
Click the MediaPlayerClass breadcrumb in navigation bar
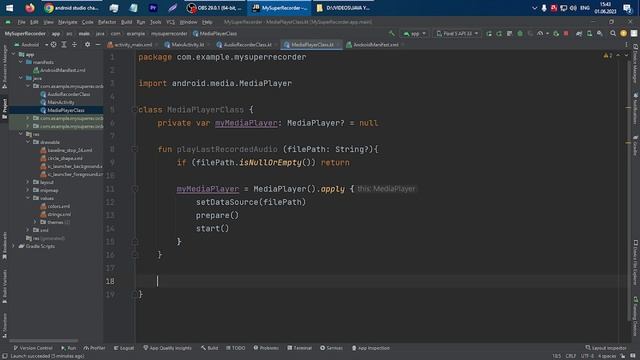click(x=215, y=33)
